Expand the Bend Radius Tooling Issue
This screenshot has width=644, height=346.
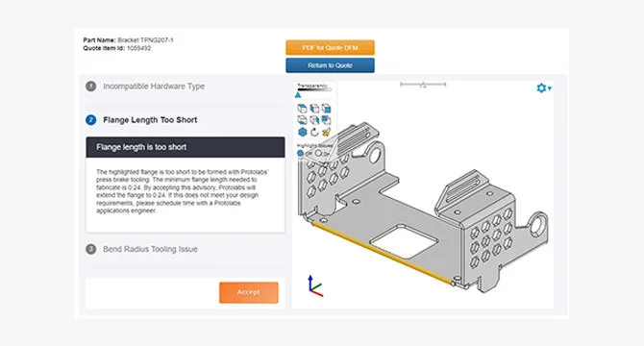150,249
